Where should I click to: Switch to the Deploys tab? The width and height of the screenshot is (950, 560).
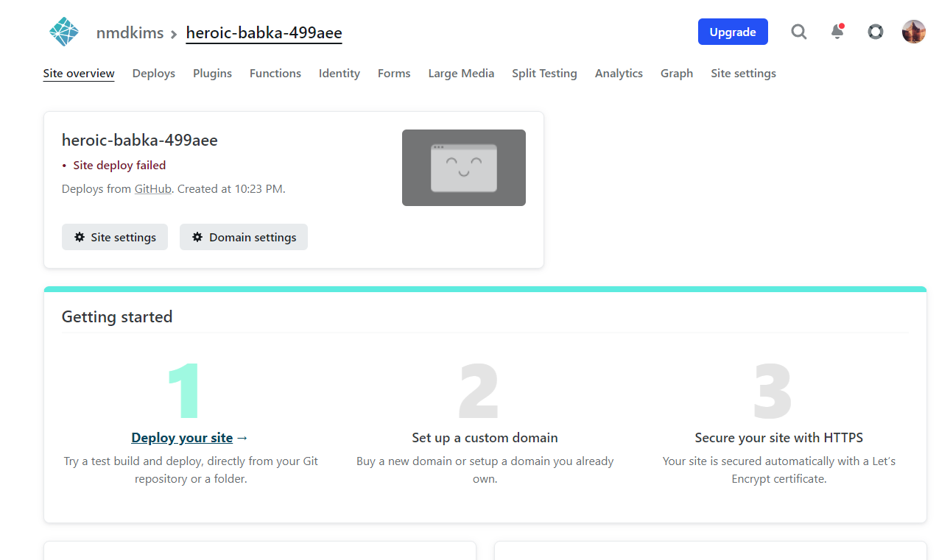point(154,74)
